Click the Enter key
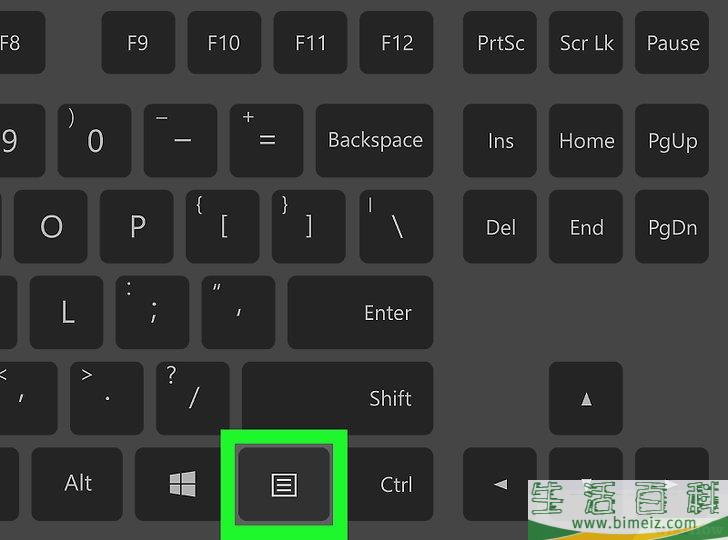The height and width of the screenshot is (540, 728). 360,312
